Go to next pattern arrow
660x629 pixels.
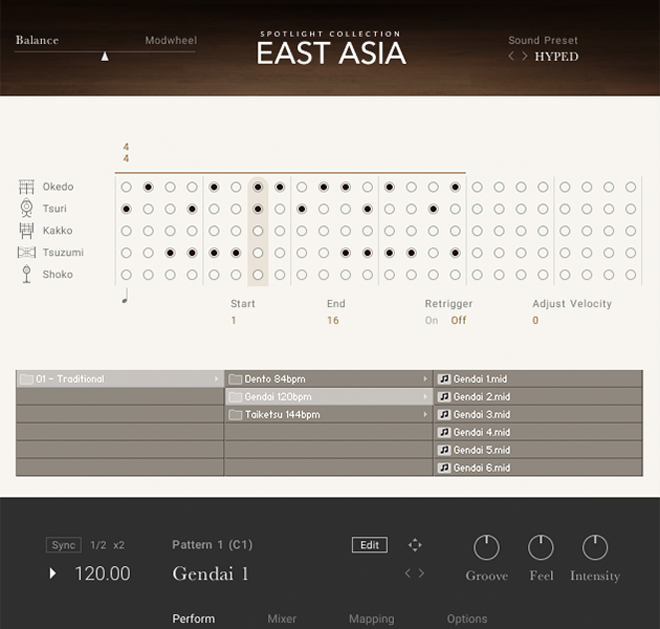[421, 573]
